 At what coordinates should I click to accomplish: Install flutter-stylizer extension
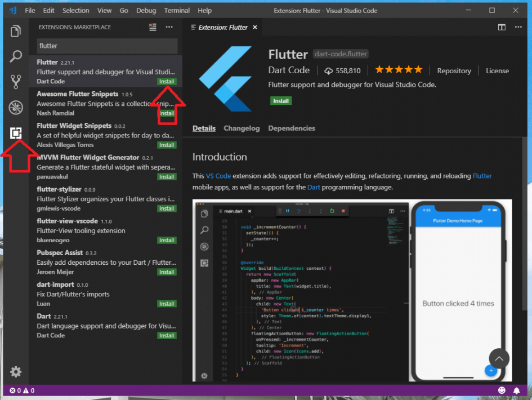167,208
